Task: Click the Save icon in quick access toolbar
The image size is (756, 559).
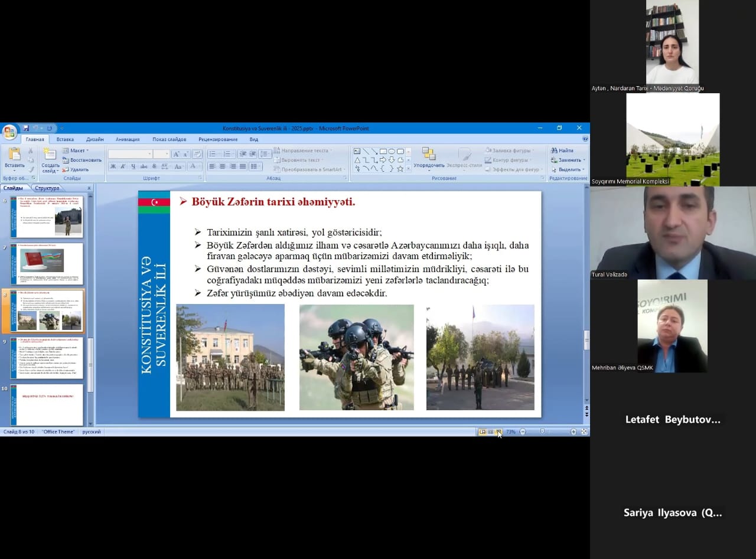Action: 25,128
